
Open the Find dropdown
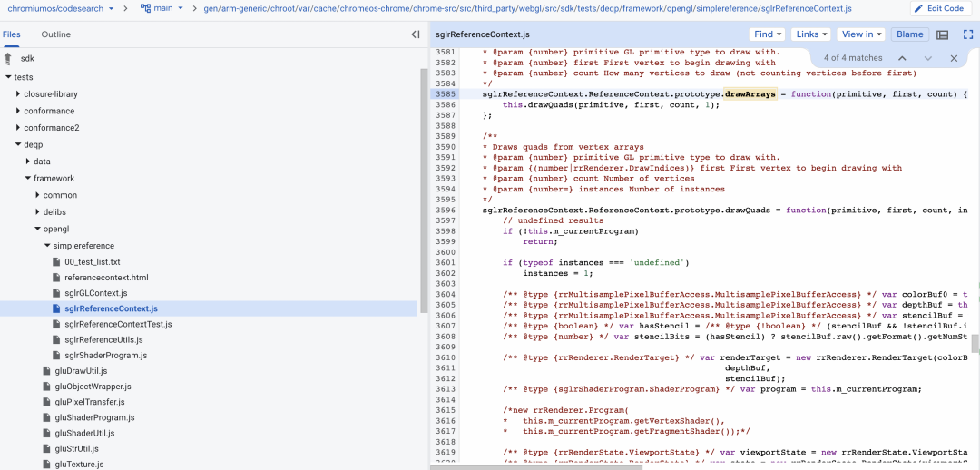[x=767, y=34]
